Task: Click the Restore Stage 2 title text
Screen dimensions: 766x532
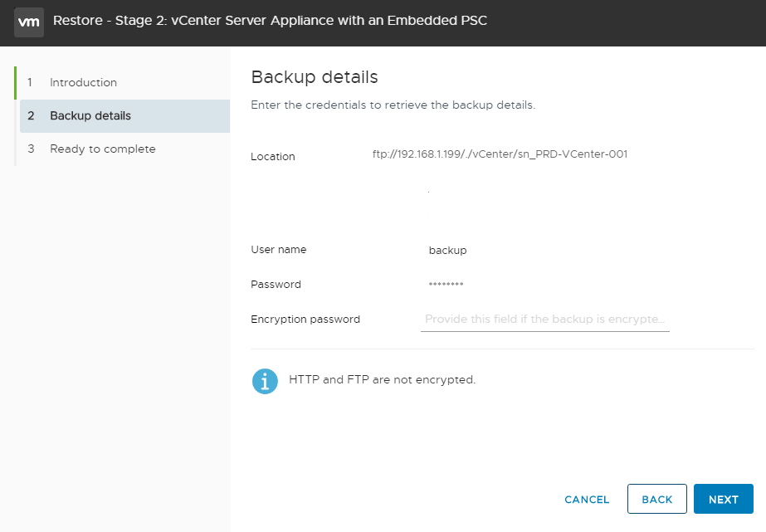Action: coord(270,21)
